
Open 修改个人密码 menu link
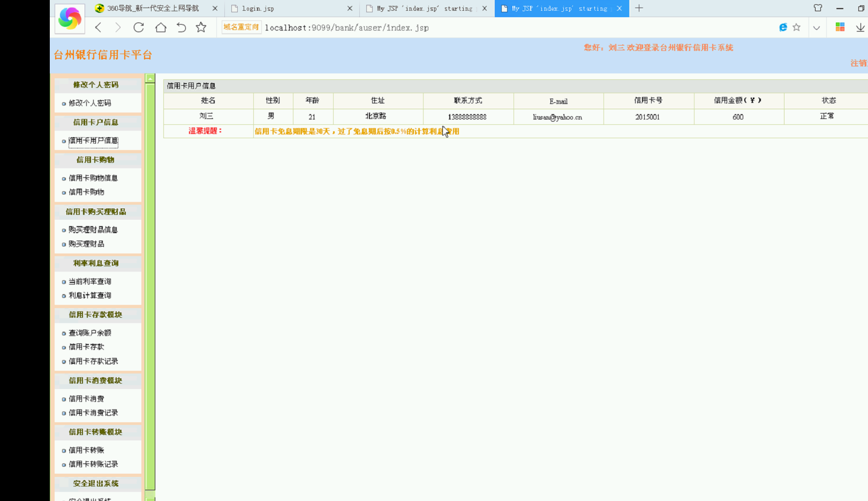(90, 103)
